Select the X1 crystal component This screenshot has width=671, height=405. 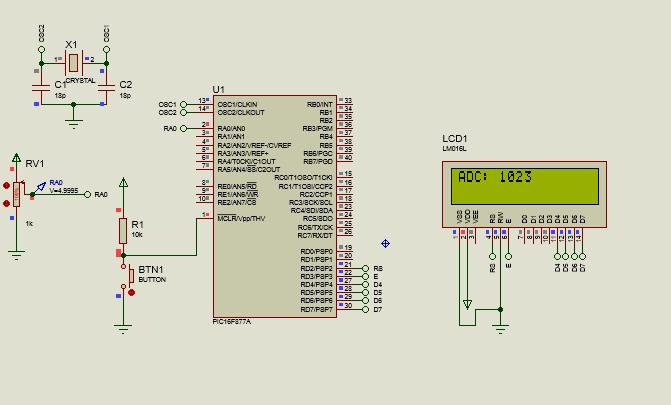74,63
